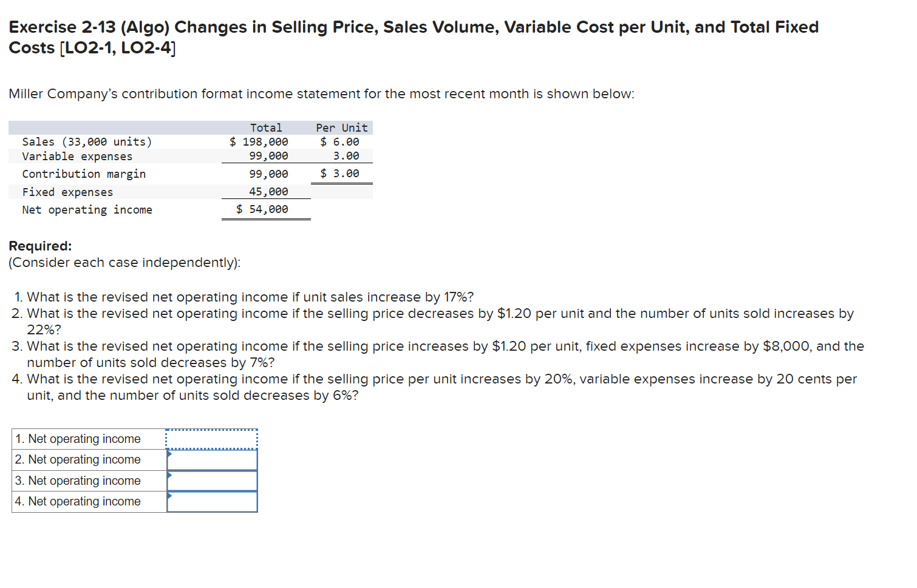Click the '2. Net operating income' row label

(x=78, y=459)
